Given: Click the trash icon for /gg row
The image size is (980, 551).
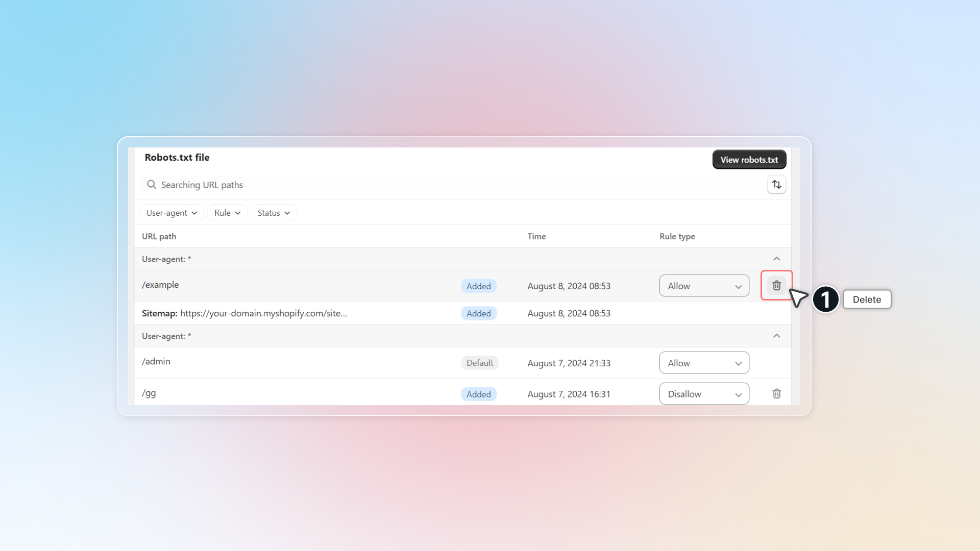Looking at the screenshot, I should tap(776, 393).
